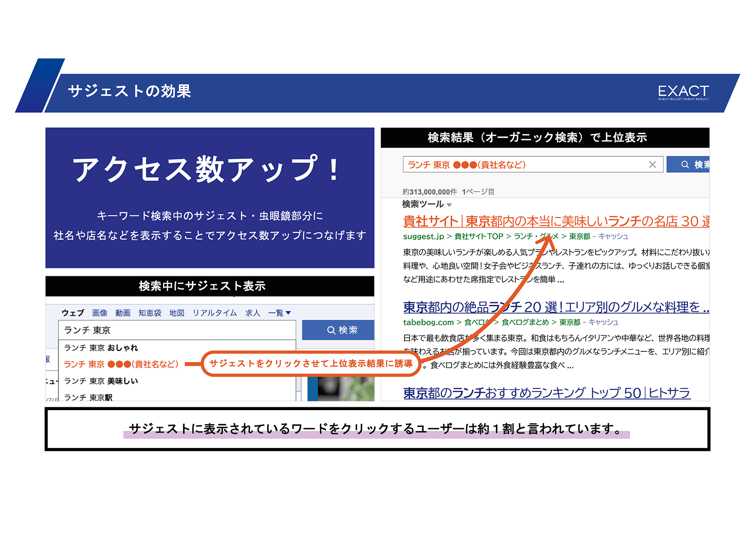Image resolution: width=756 pixels, height=535 pixels.
Task: Clear search text with the X icon
Action: pos(652,165)
